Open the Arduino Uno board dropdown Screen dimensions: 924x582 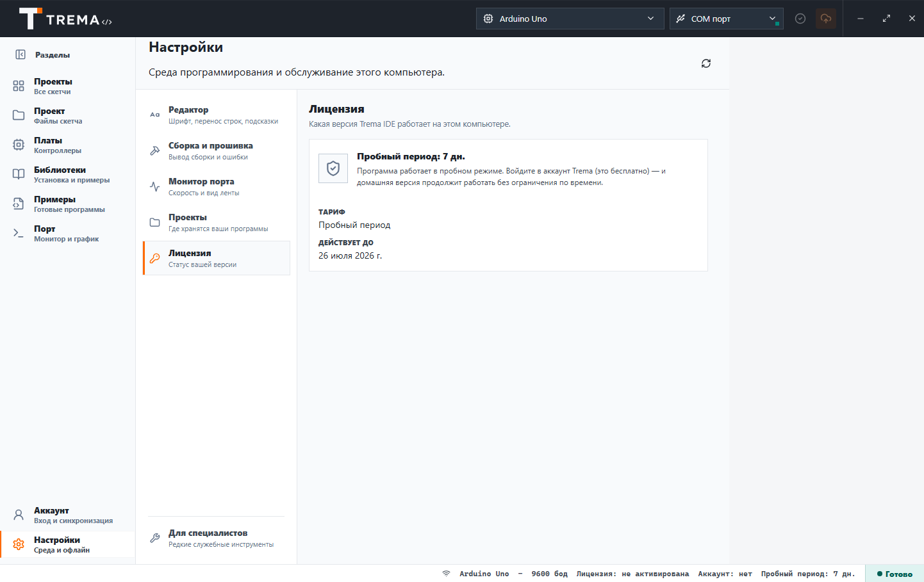(570, 19)
